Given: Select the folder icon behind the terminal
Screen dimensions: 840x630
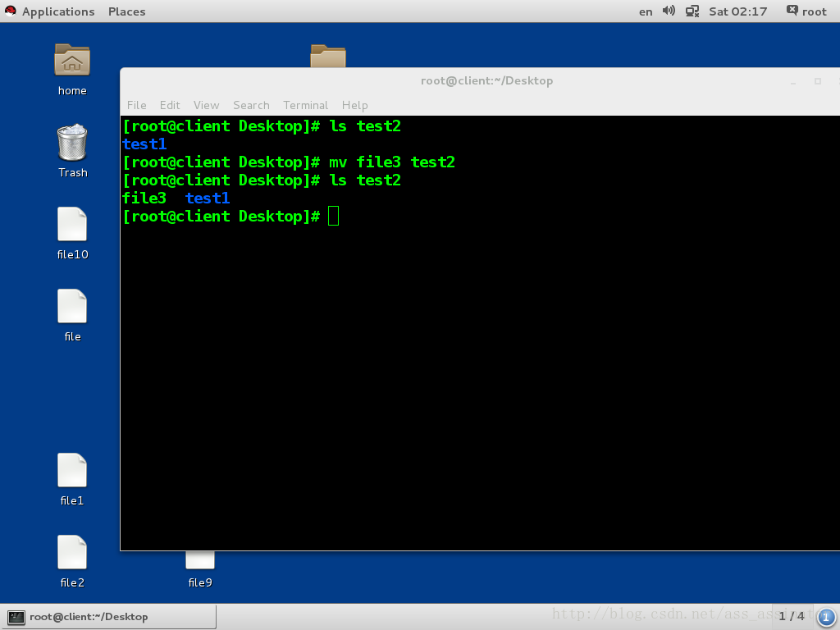Looking at the screenshot, I should [x=328, y=56].
